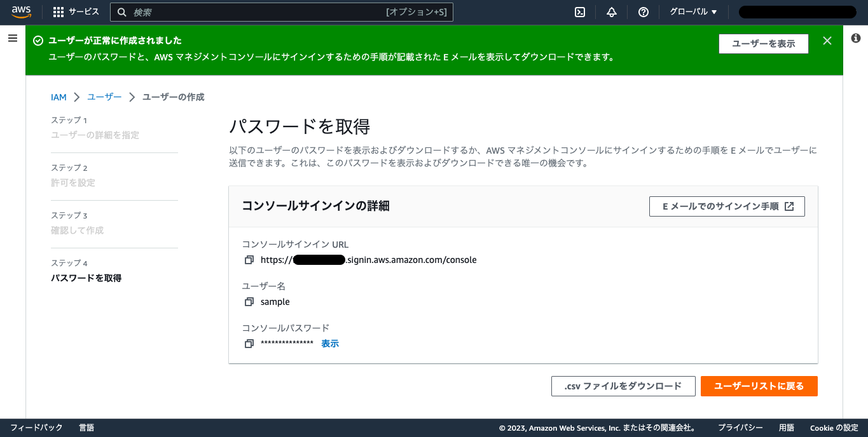This screenshot has width=868, height=437.
Task: Click the AWS home logo
Action: [x=21, y=11]
